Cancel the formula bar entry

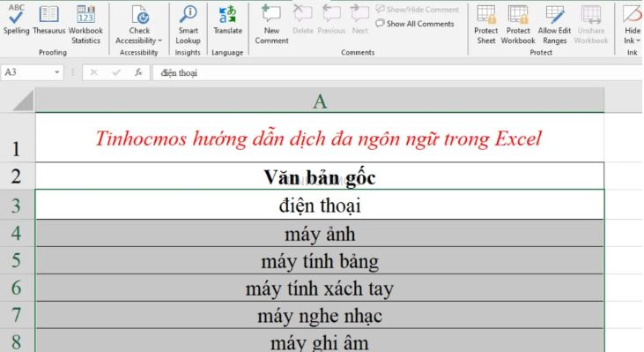(x=93, y=73)
